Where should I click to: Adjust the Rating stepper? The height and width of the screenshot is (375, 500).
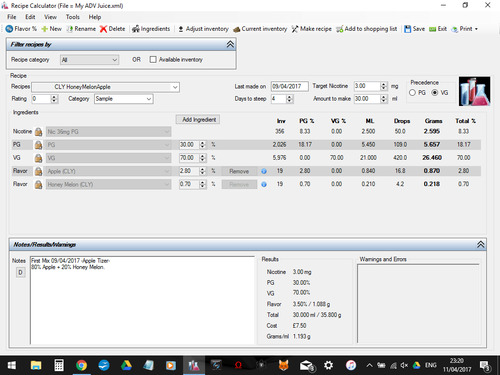54,99
